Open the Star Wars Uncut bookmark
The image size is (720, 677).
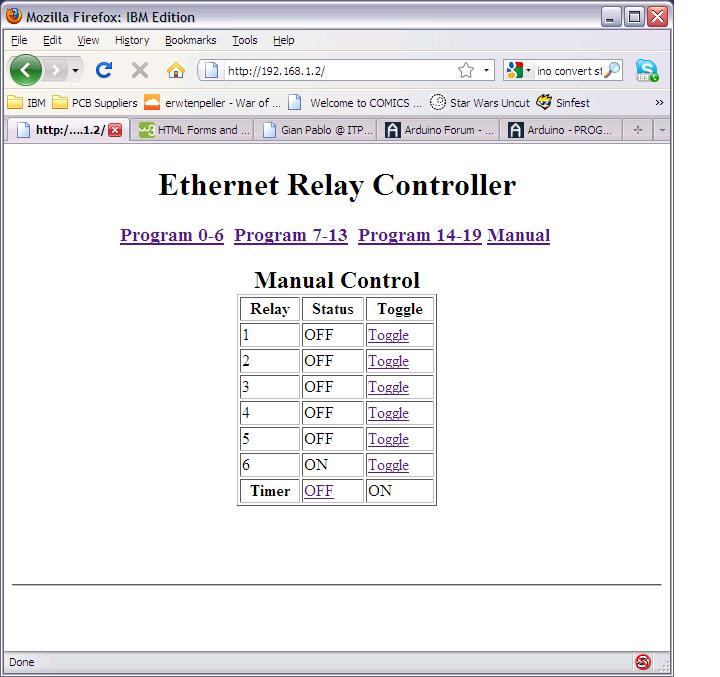480,102
